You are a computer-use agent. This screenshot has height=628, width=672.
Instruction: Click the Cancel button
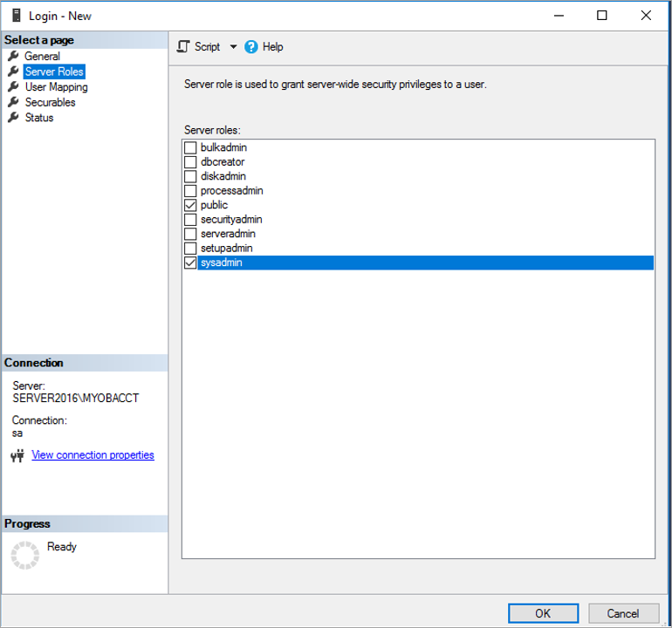tap(623, 613)
